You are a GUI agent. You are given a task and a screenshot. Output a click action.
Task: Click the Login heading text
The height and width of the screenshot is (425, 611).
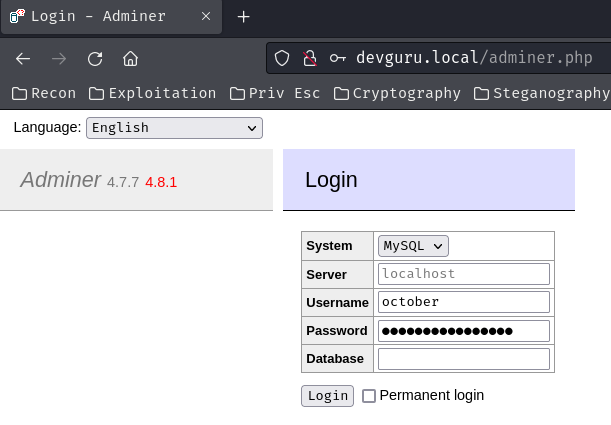(x=331, y=180)
